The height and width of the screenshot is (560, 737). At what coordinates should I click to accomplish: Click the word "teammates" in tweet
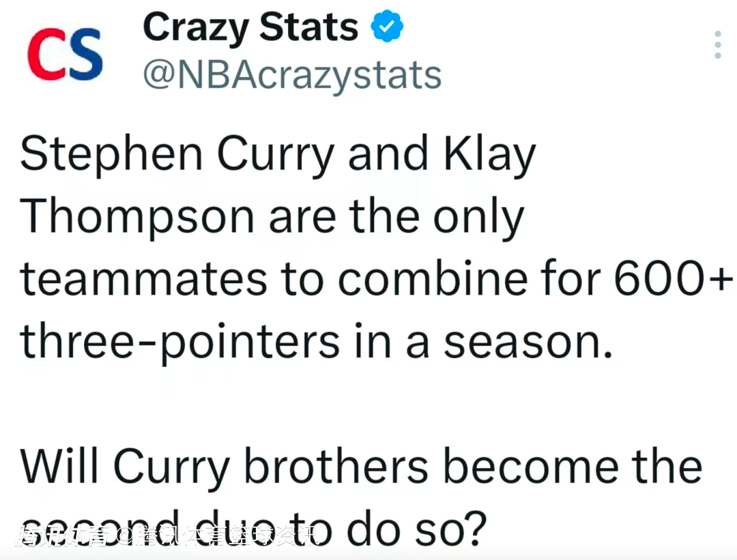tap(143, 280)
